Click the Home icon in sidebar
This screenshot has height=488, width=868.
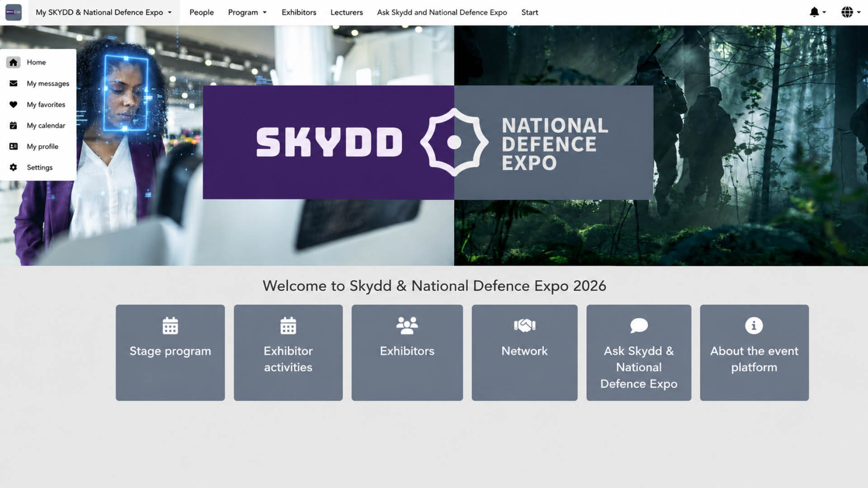13,62
